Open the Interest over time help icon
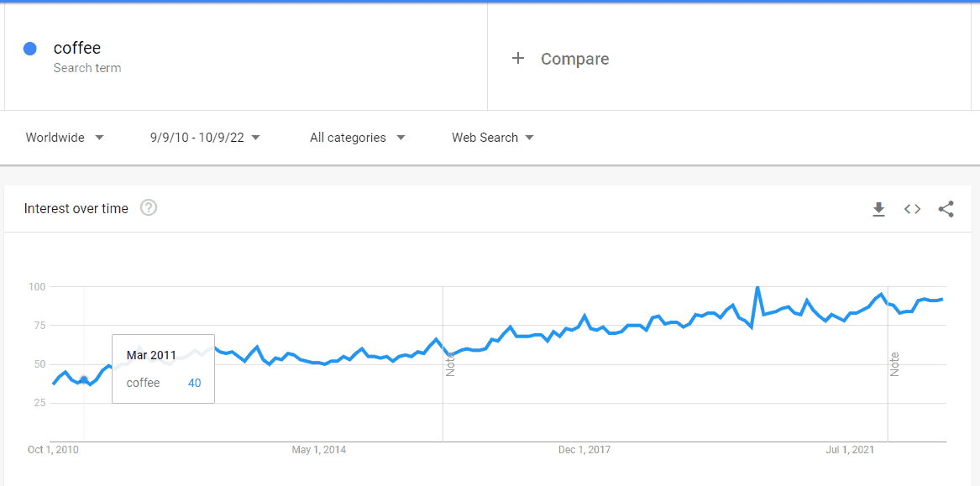This screenshot has height=486, width=980. [x=149, y=208]
